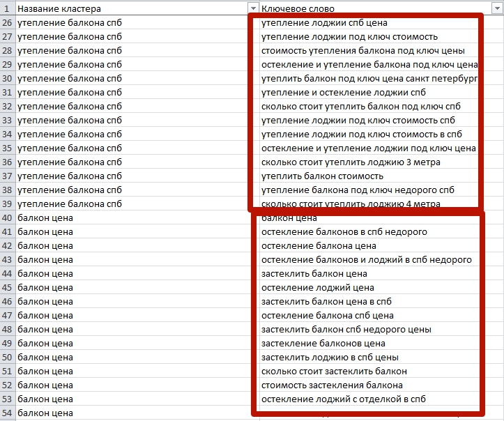This screenshot has height=421, width=504.
Task: Select the Название кластера header cell
Action: click(137, 8)
